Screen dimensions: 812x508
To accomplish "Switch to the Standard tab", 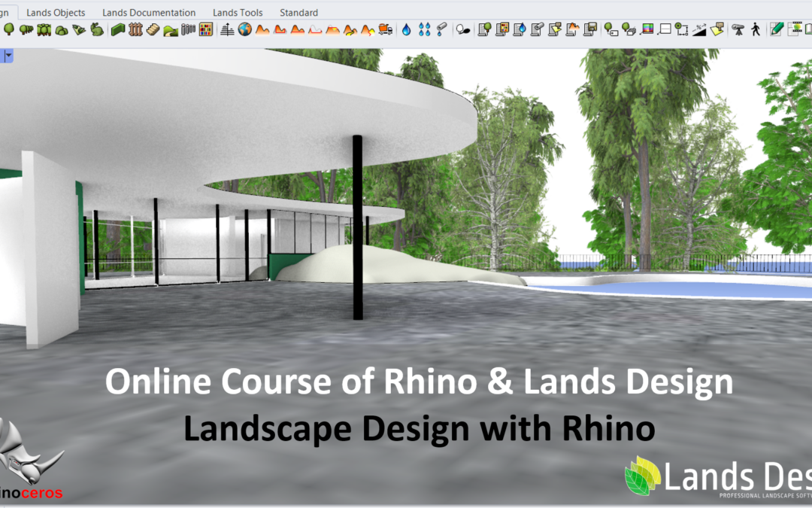I will pyautogui.click(x=298, y=13).
